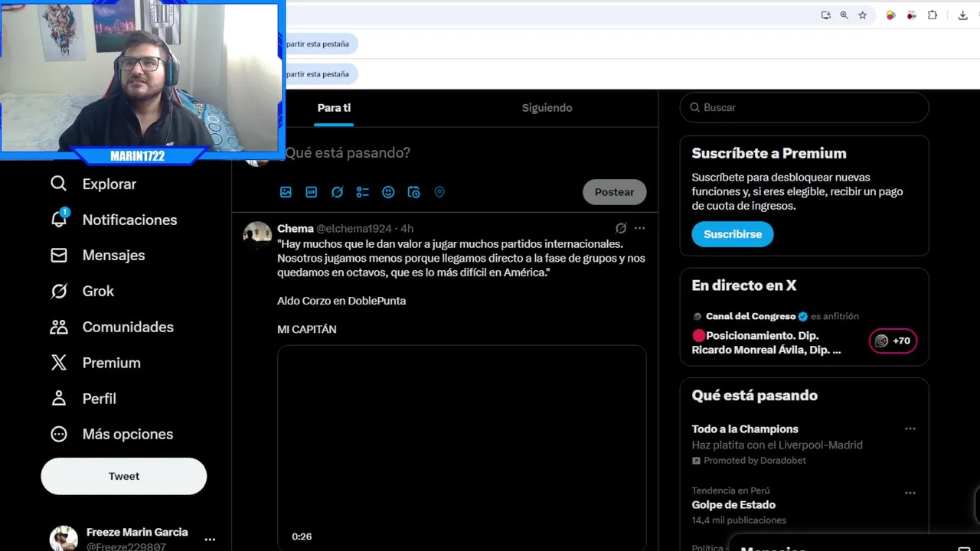Viewport: 980px width, 551px height.
Task: Open Golpe de Estado trending topic
Action: coord(733,505)
